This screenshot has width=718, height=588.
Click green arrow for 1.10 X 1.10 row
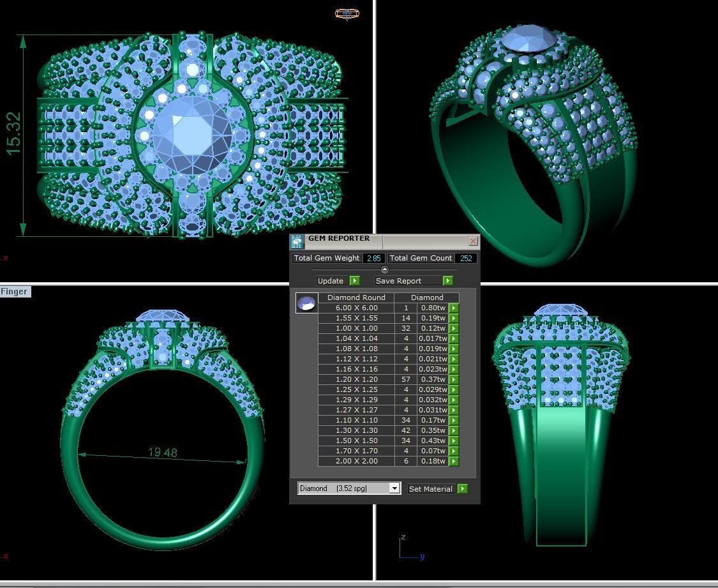click(x=453, y=420)
